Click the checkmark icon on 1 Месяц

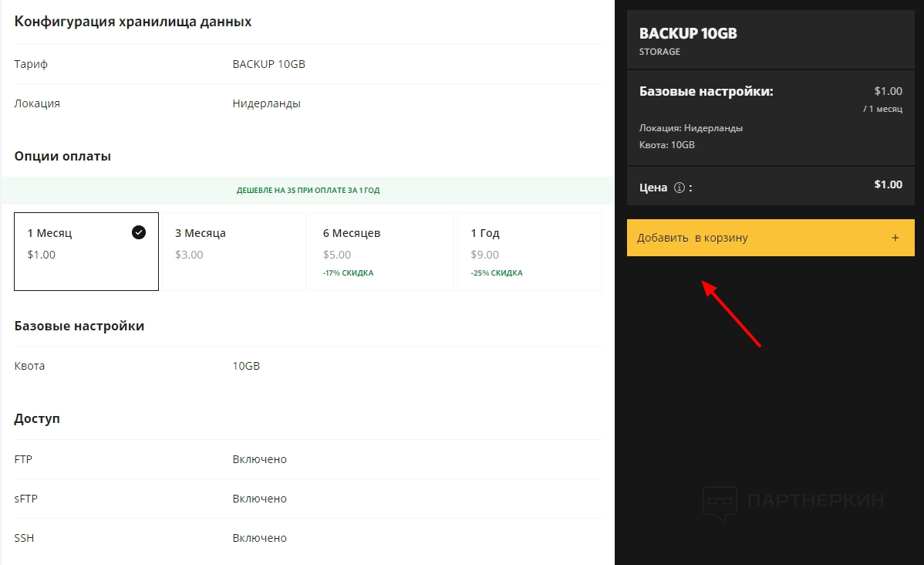[x=139, y=232]
